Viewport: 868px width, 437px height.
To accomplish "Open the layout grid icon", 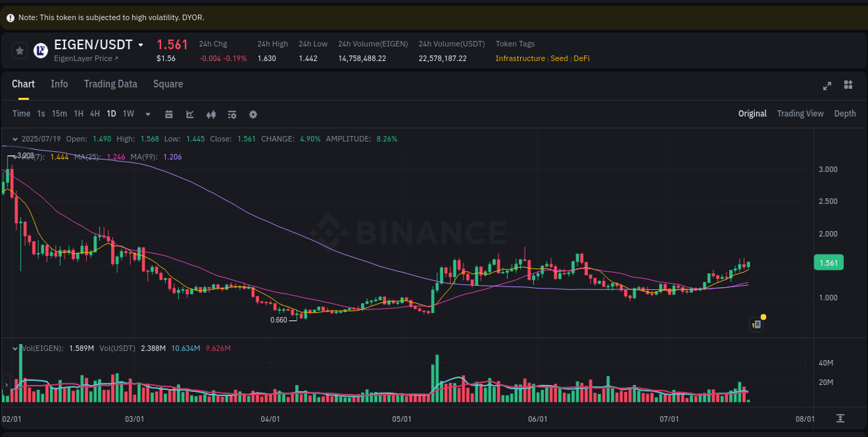I will pyautogui.click(x=848, y=85).
